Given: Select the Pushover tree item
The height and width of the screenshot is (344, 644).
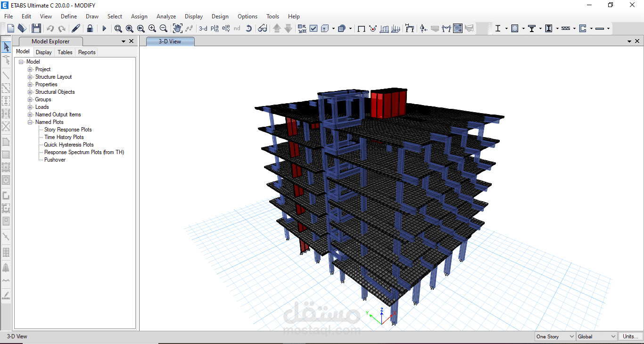Looking at the screenshot, I should pyautogui.click(x=55, y=160).
